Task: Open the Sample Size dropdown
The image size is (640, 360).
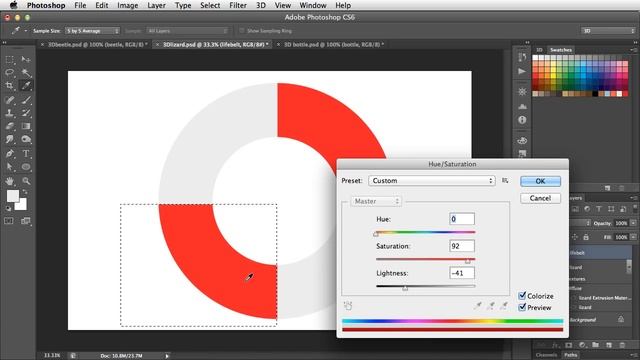Action: tap(92, 31)
